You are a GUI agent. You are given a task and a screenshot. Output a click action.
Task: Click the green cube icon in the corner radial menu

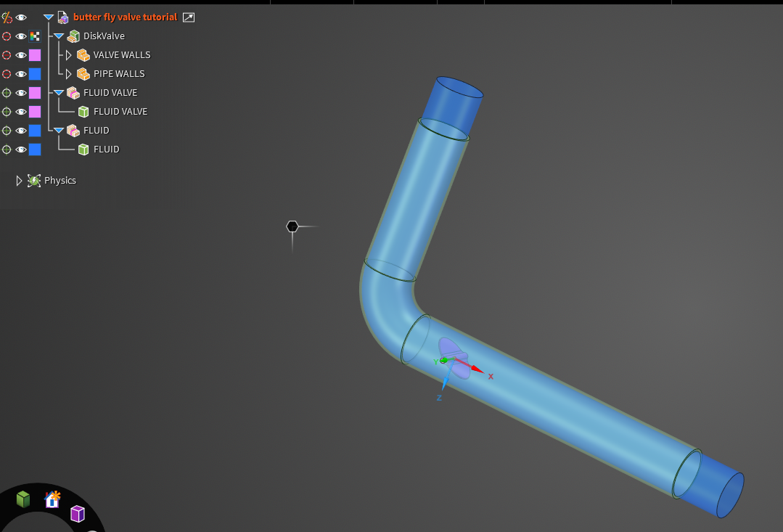[x=23, y=499]
